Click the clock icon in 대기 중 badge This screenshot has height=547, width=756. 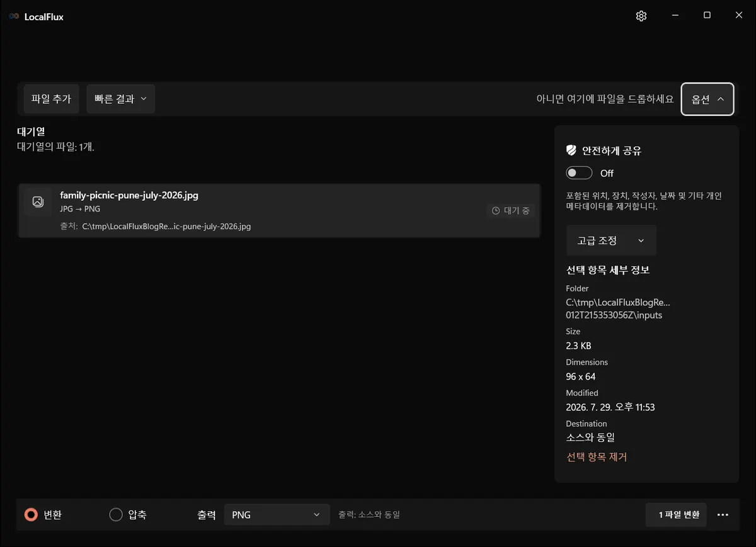pyautogui.click(x=496, y=211)
